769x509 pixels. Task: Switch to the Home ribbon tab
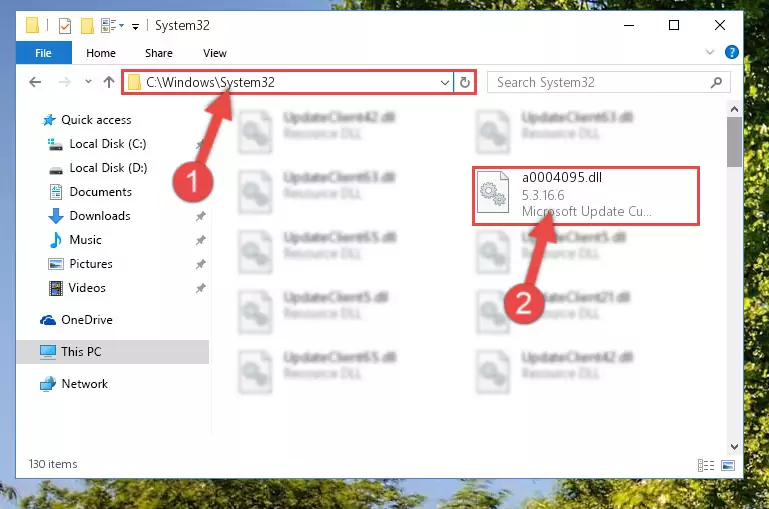[101, 53]
